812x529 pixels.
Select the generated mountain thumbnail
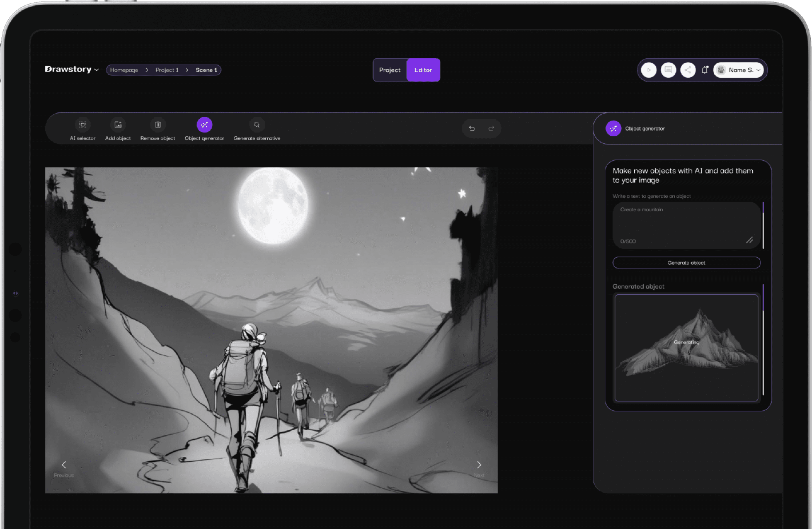click(x=686, y=348)
